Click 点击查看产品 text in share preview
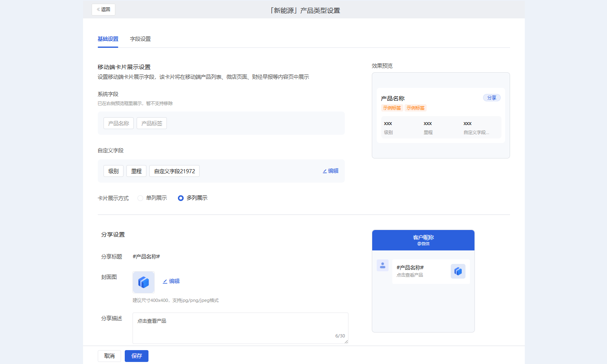This screenshot has height=364, width=607. pos(410,275)
